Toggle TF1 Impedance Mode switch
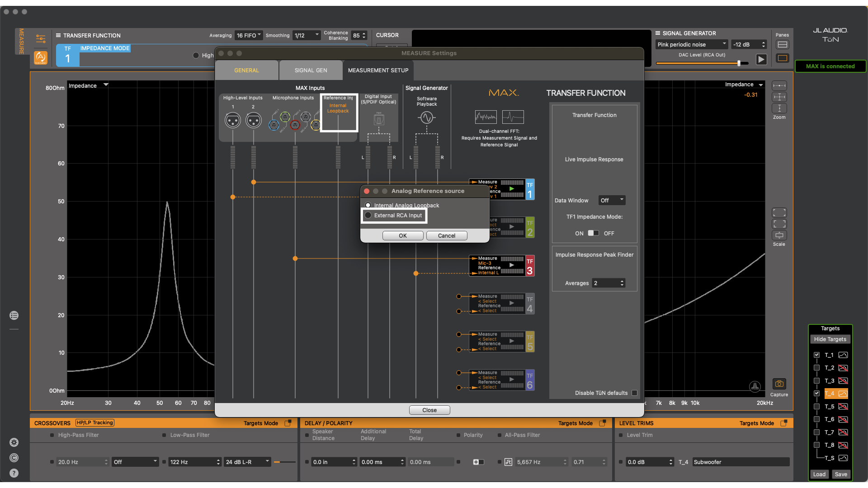This screenshot has height=488, width=868. [x=593, y=233]
